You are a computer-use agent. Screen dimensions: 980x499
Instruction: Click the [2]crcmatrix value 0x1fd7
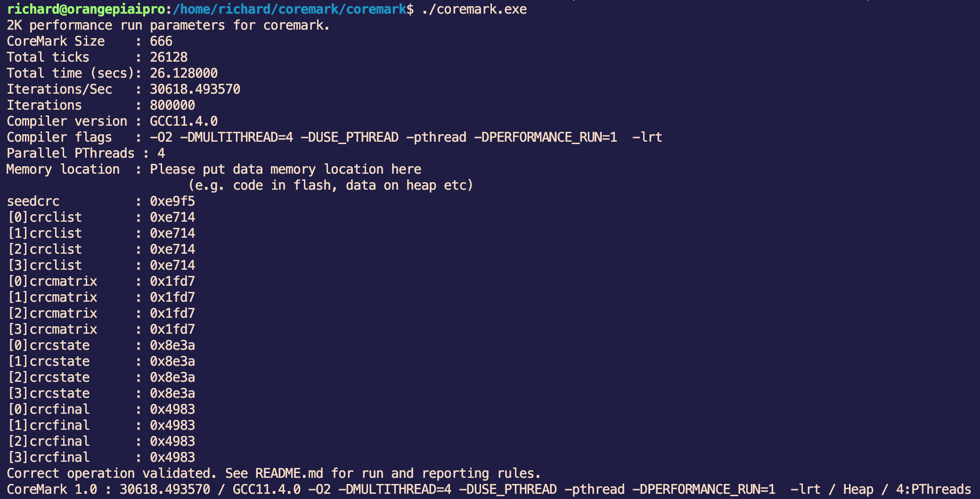(172, 313)
